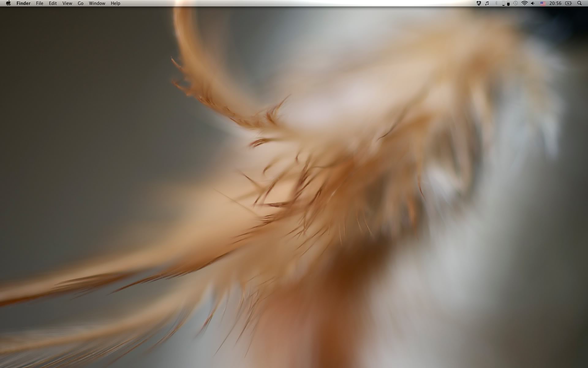This screenshot has width=588, height=368.
Task: Open the Edit menu
Action: pos(53,3)
